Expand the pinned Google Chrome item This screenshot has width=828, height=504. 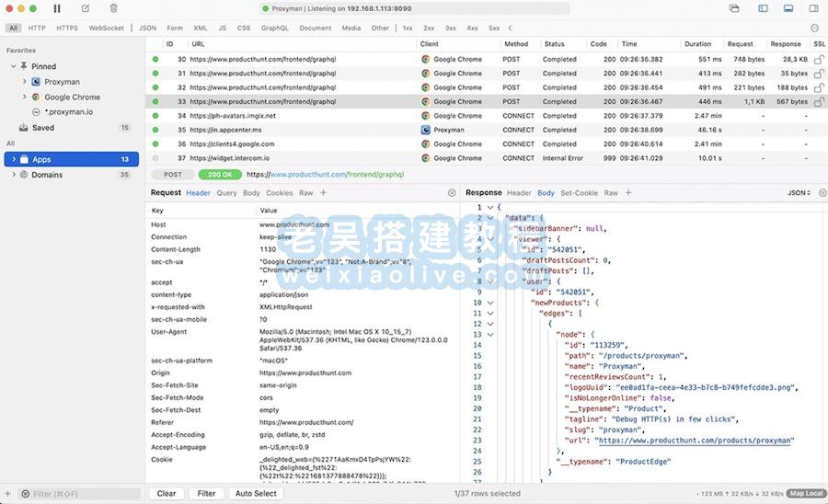click(24, 97)
